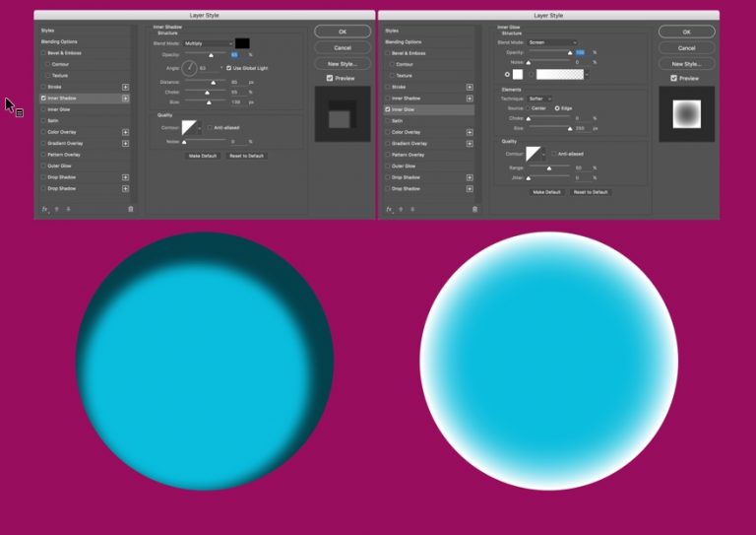Open the Contour thumbnail in Inner Glow Quality section

[534, 154]
